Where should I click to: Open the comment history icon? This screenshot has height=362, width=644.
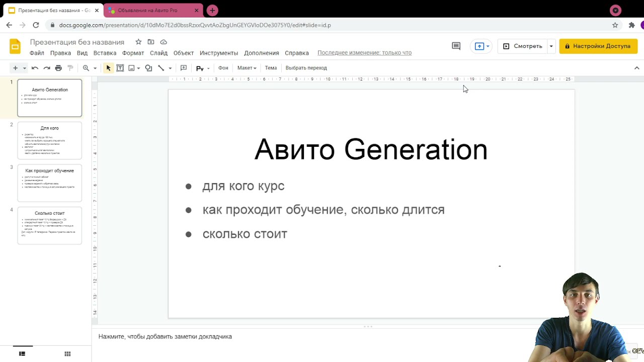click(456, 46)
